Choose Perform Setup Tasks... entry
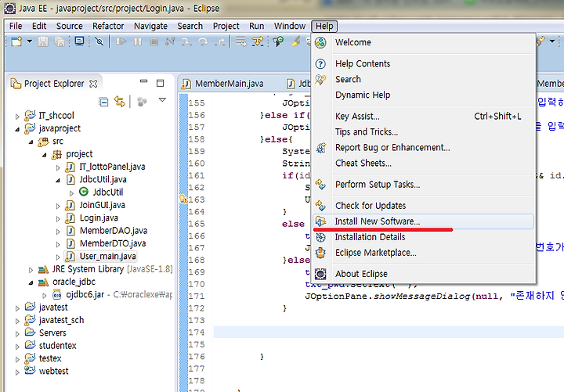Image resolution: width=564 pixels, height=392 pixels. point(424,185)
